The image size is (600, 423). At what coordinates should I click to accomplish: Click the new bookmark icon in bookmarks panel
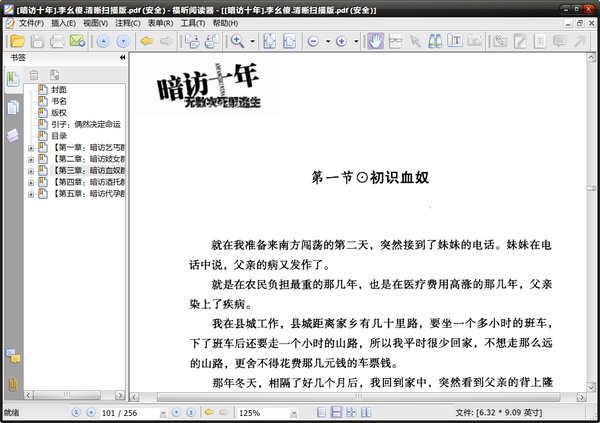tap(54, 75)
